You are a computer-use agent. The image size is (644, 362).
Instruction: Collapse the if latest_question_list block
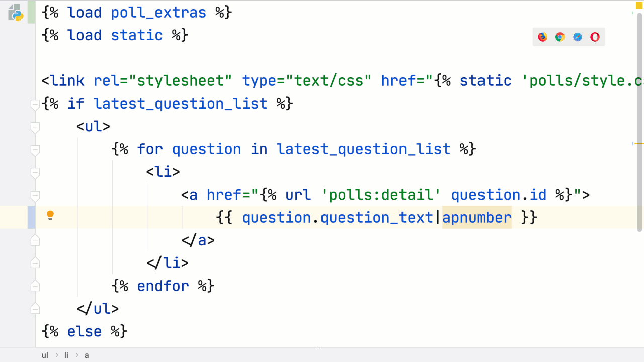click(x=35, y=105)
